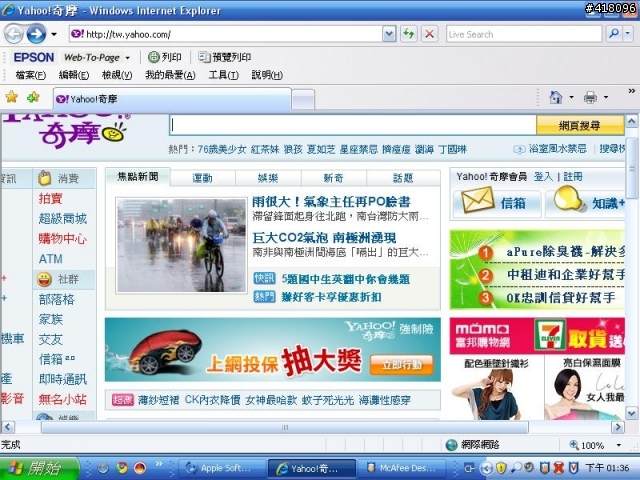Select the 娛樂 news tab
The image size is (640, 480).
click(x=268, y=178)
